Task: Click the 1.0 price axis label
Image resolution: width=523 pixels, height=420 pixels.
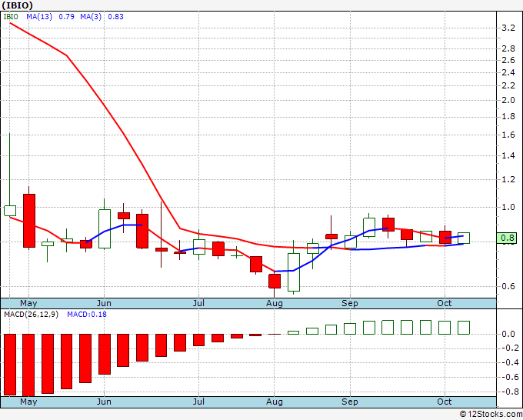Action: pyautogui.click(x=508, y=207)
